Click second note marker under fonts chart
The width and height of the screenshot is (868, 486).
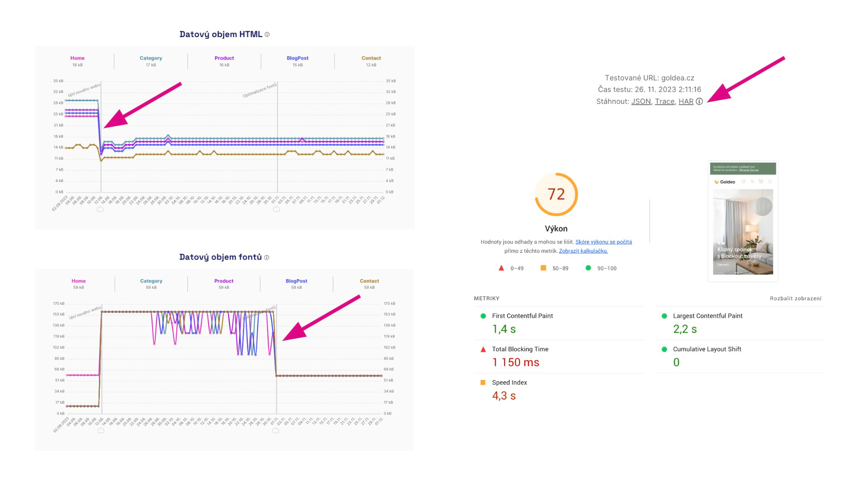276,431
